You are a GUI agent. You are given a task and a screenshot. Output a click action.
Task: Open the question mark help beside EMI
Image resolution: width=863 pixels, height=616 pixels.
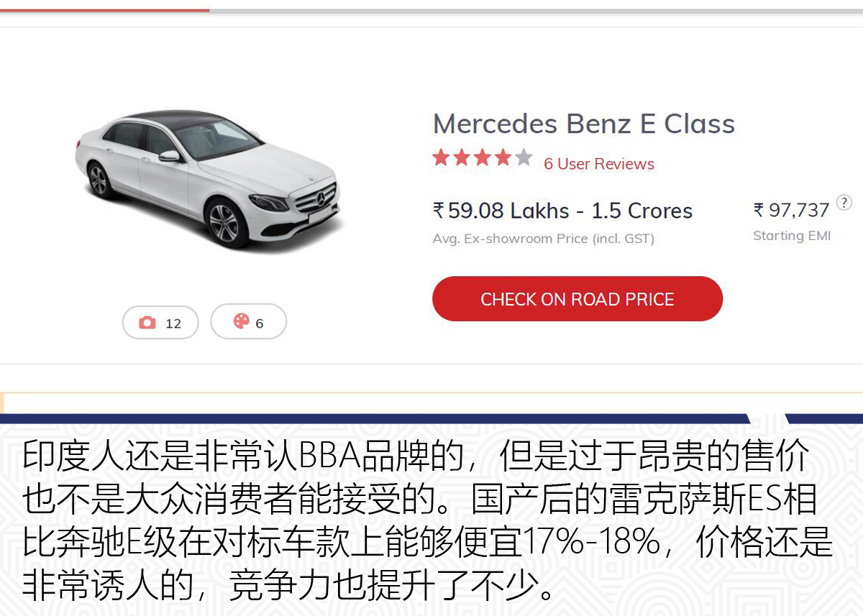(x=844, y=202)
